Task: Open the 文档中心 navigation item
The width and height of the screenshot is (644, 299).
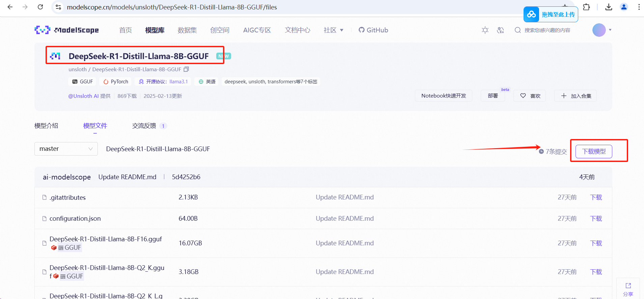Action: tap(297, 30)
